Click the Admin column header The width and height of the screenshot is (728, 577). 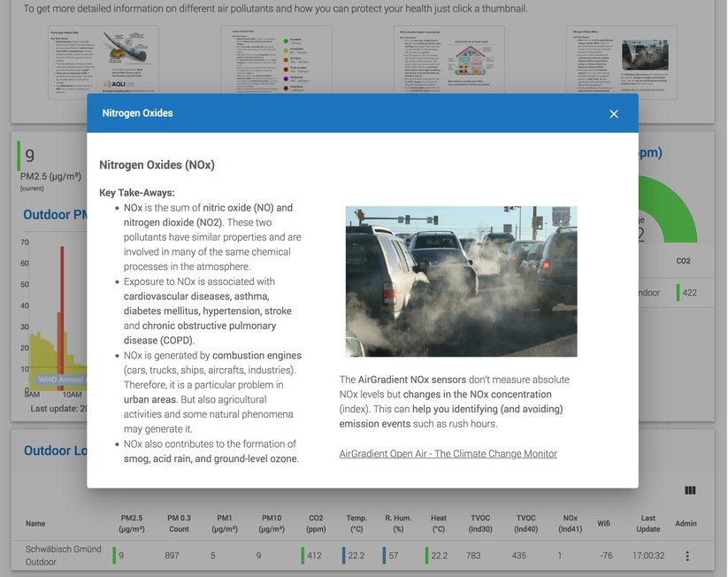pos(686,524)
